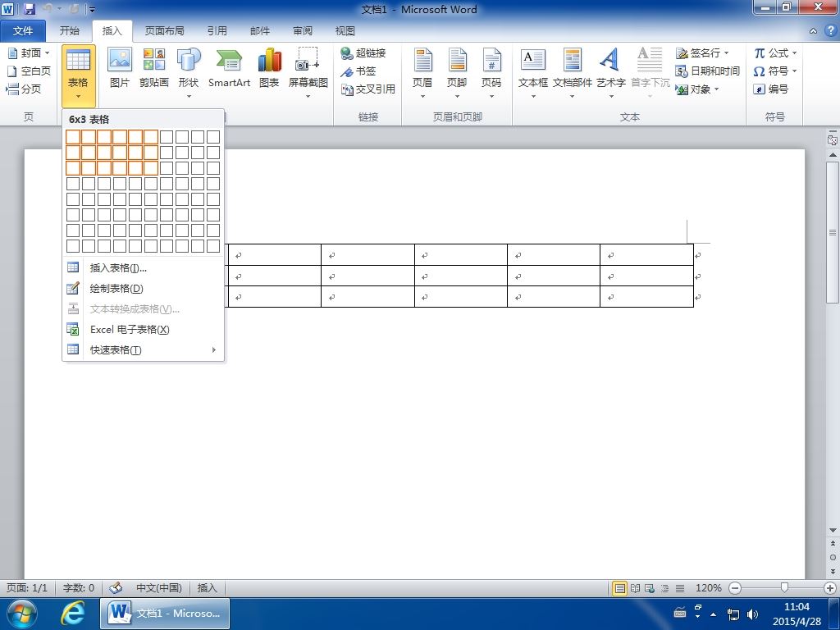Open the 形状 shapes gallery

pyautogui.click(x=189, y=72)
